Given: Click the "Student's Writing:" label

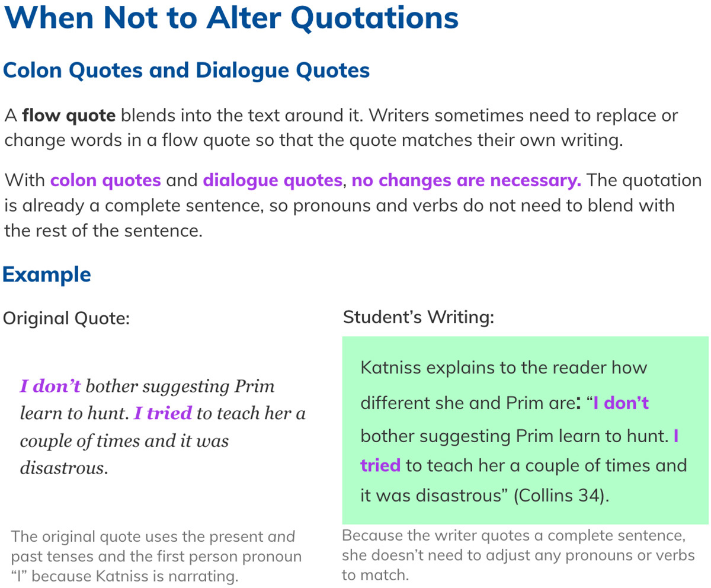Looking at the screenshot, I should pos(418,317).
